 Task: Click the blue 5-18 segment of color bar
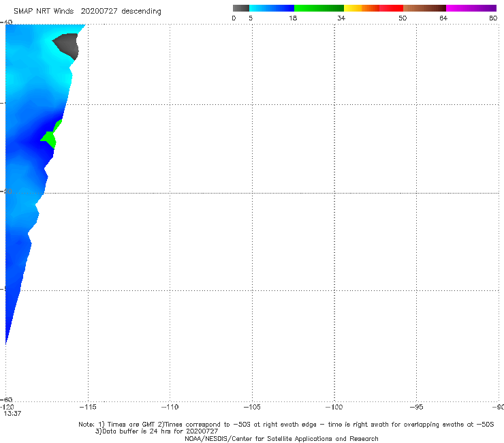[x=272, y=8]
